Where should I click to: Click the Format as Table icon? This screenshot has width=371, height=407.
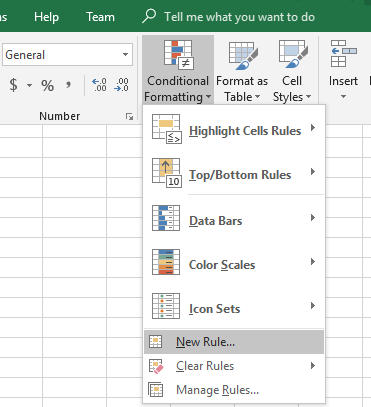[x=243, y=55]
